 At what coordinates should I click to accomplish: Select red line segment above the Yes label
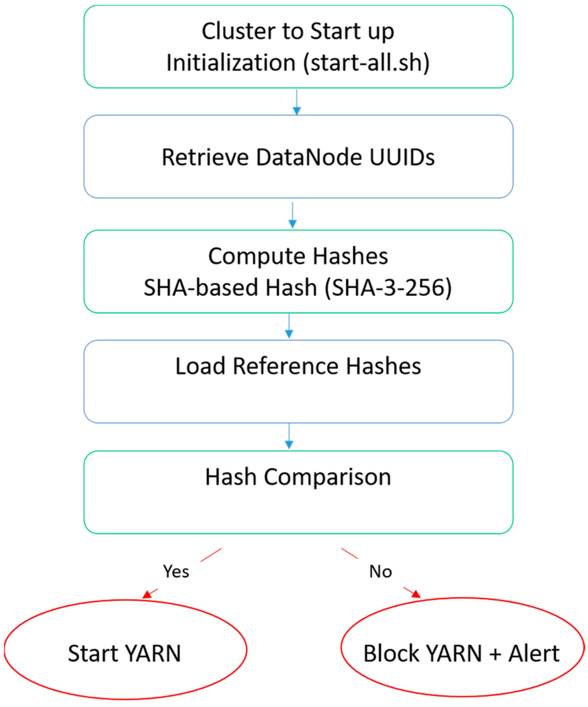pos(211,555)
